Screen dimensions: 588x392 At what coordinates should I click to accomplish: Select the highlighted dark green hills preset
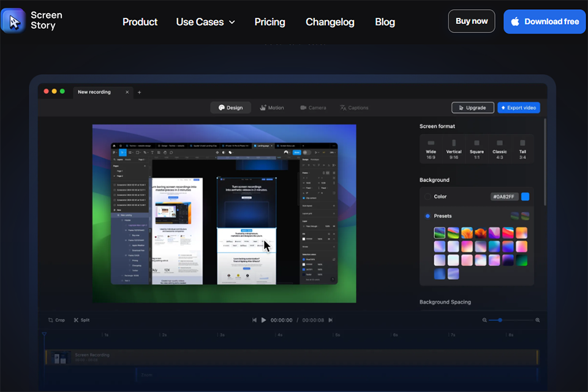[440, 233]
